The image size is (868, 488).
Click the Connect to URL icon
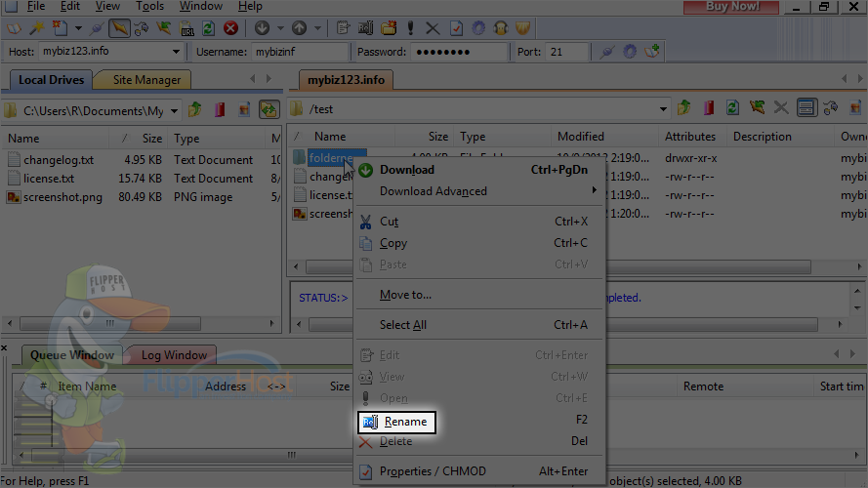[x=186, y=27]
